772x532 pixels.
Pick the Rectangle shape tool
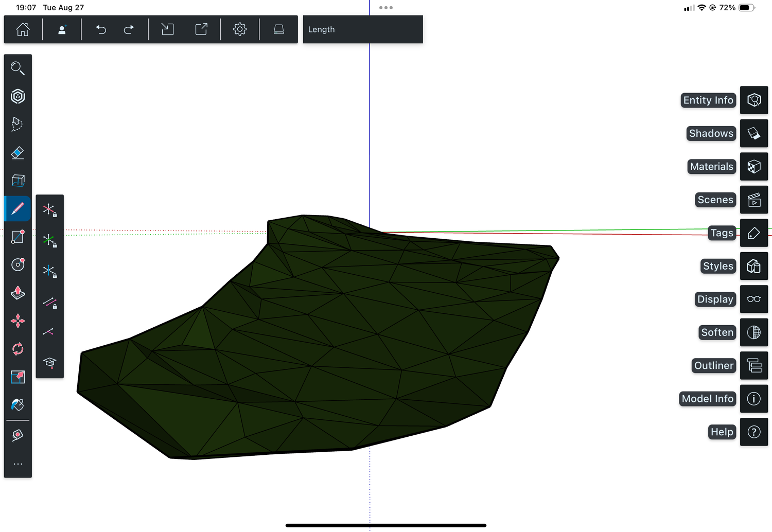pos(17,237)
